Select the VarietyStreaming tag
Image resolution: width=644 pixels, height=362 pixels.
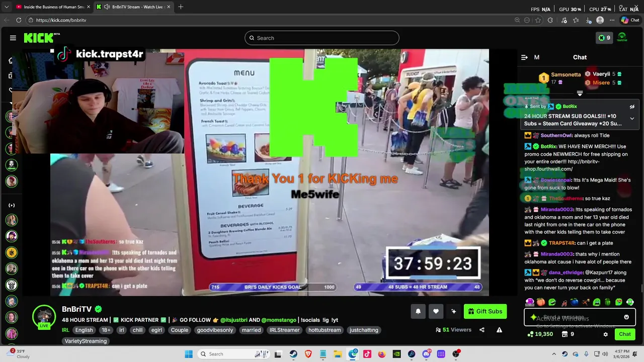pos(86,341)
